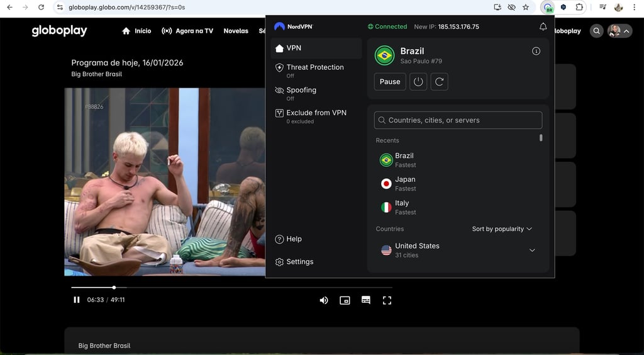Click the Connected status label
The width and height of the screenshot is (644, 355).
tap(387, 26)
